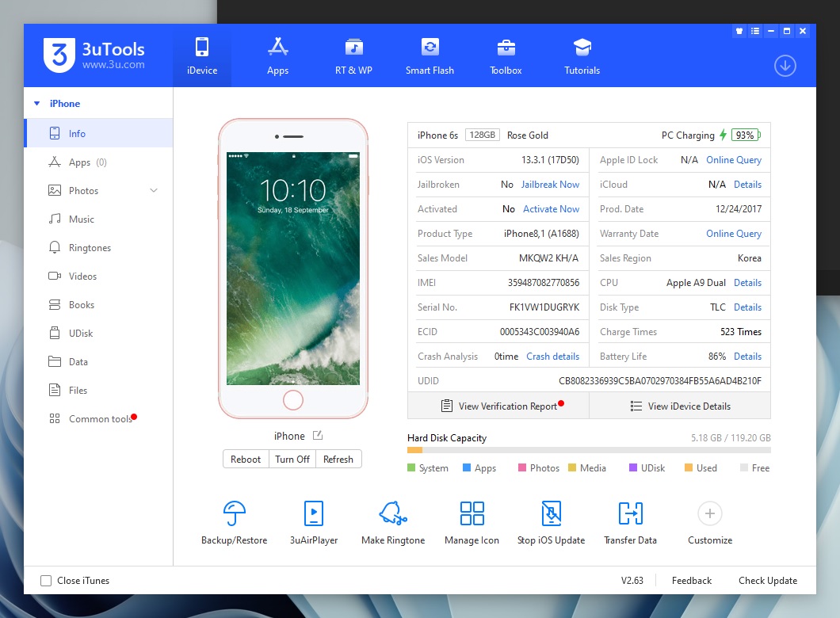
Task: Click the green System legend swatch
Action: (411, 467)
